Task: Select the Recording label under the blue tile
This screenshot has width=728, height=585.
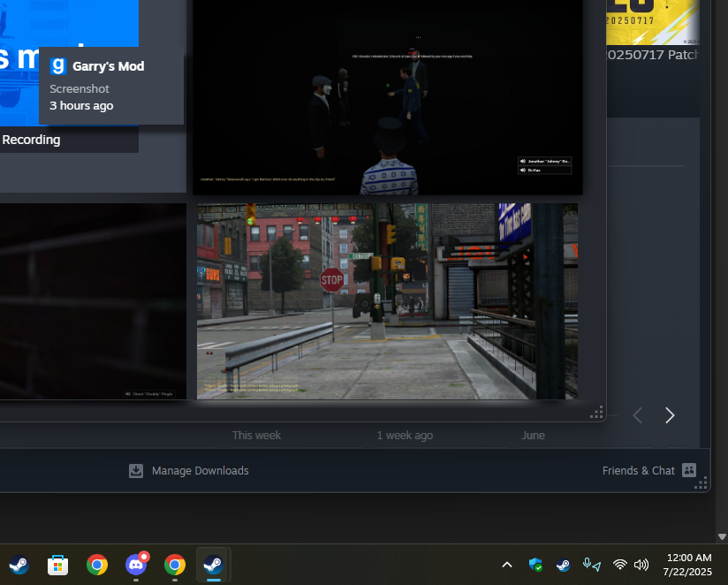Action: (x=31, y=140)
